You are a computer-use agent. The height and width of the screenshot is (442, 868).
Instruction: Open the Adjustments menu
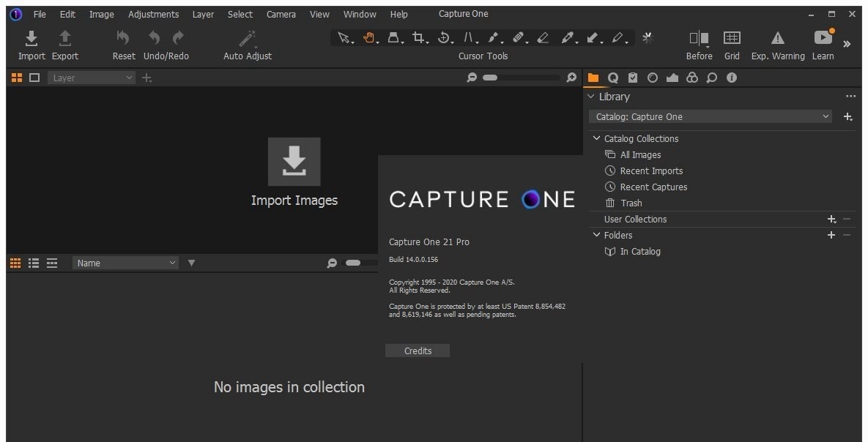(x=153, y=14)
